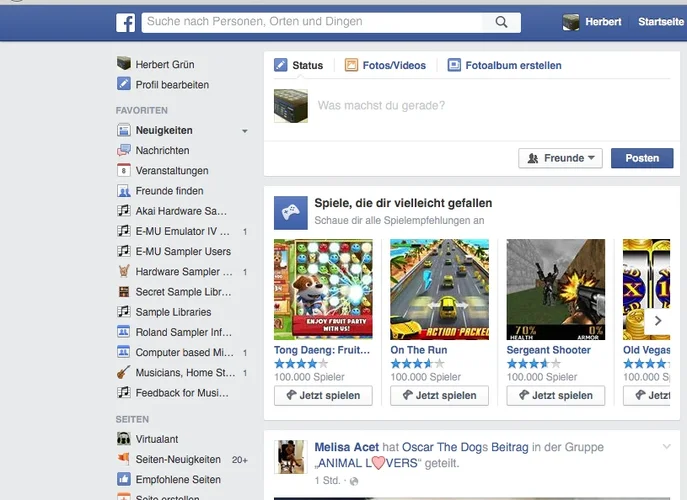Click Jetzt spielen for On The Run
The width and height of the screenshot is (687, 500).
[x=439, y=395]
